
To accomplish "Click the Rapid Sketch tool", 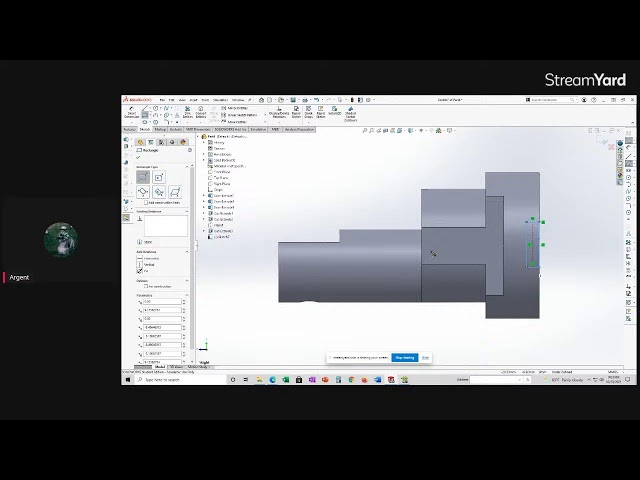I will point(321,112).
